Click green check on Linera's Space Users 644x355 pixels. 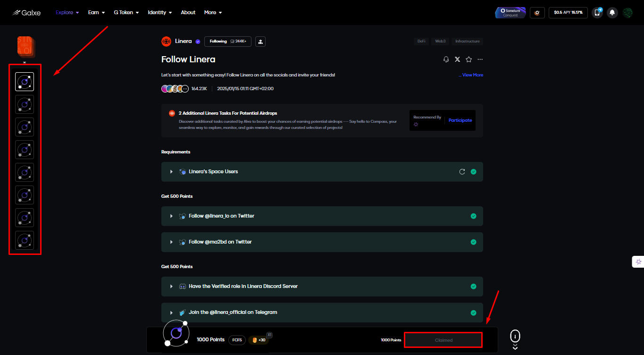473,172
